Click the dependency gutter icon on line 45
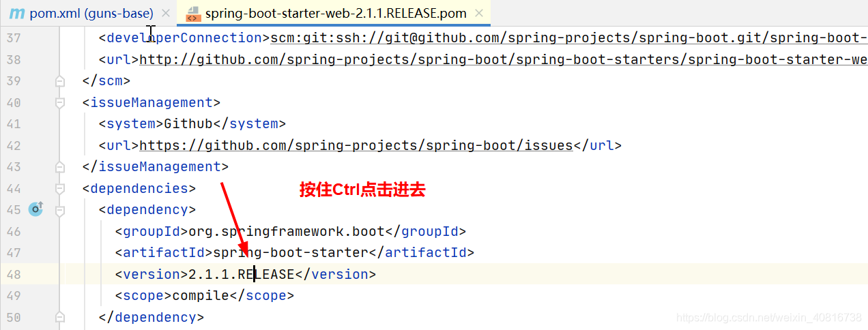 click(35, 209)
